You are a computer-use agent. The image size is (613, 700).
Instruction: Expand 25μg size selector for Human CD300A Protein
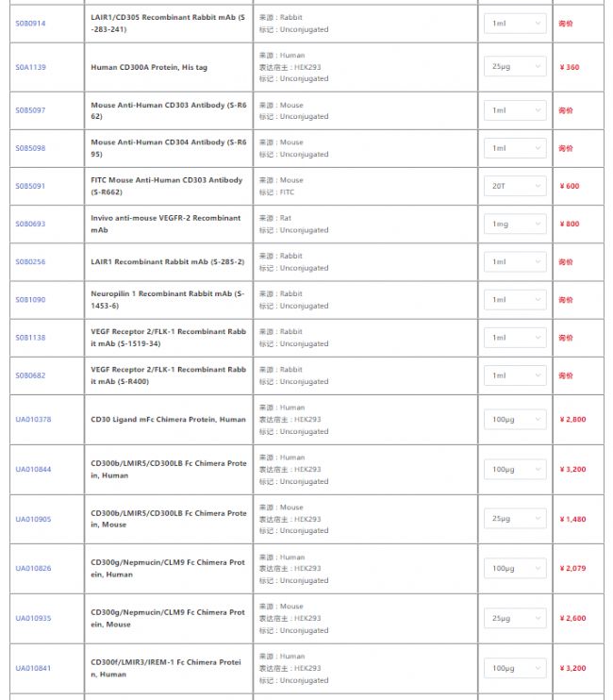point(514,67)
